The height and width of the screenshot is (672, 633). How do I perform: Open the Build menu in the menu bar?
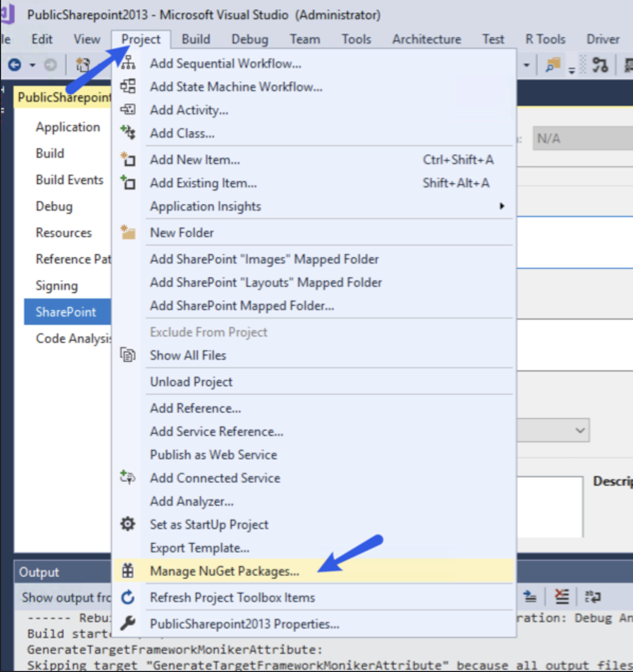pos(196,39)
